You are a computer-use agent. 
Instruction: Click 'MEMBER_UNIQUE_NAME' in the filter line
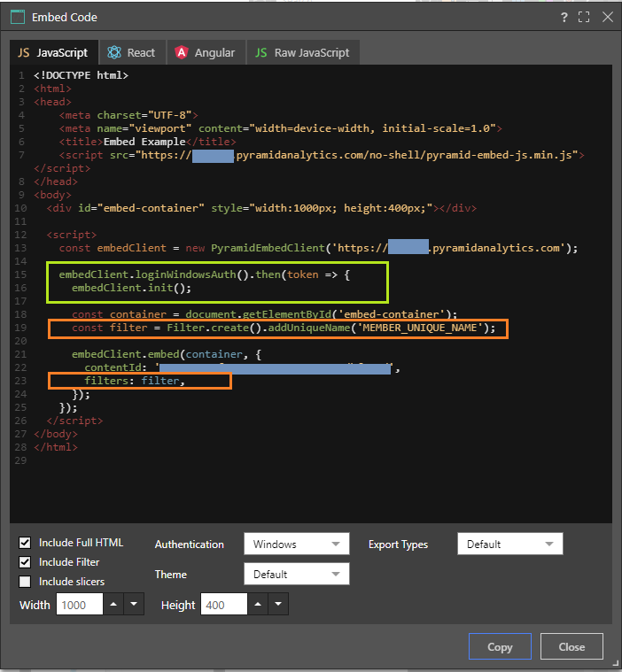[x=420, y=328]
